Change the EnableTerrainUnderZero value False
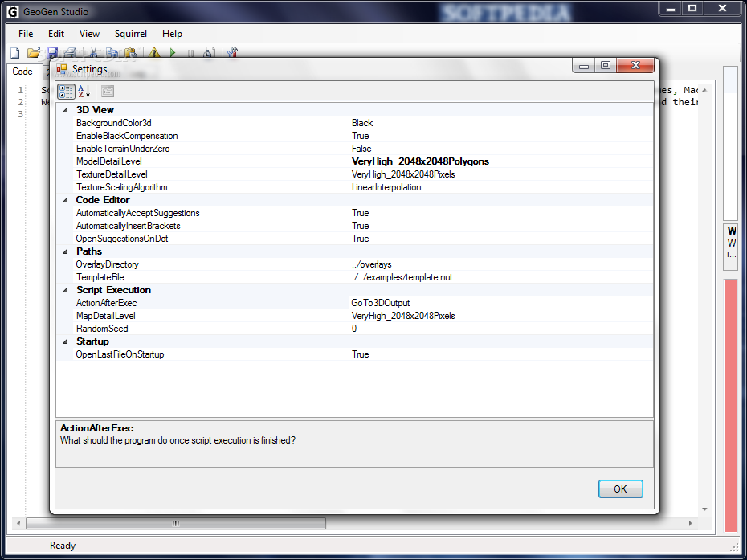 click(500, 149)
